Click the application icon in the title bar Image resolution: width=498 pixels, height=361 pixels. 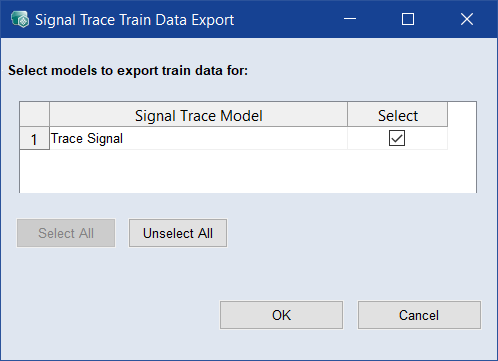[x=20, y=19]
